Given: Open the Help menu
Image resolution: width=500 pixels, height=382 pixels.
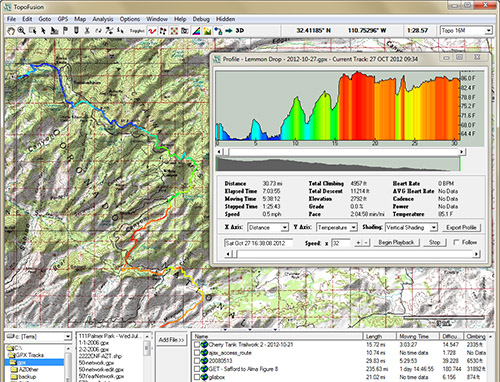Looking at the screenshot, I should click(x=180, y=19).
